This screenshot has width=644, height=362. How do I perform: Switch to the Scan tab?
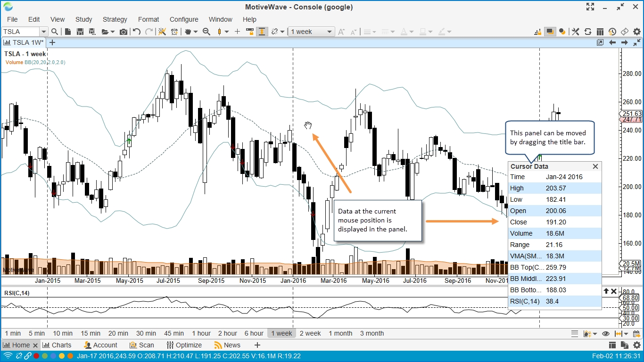coord(142,345)
